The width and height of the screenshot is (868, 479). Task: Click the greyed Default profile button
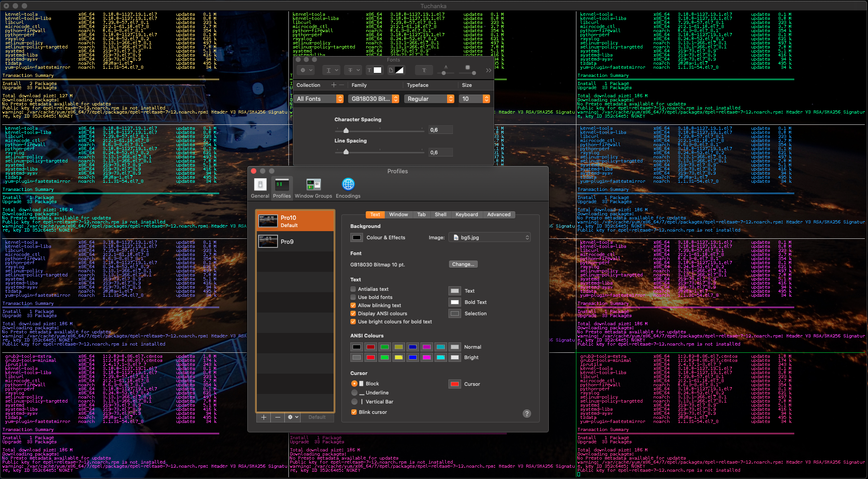[317, 417]
